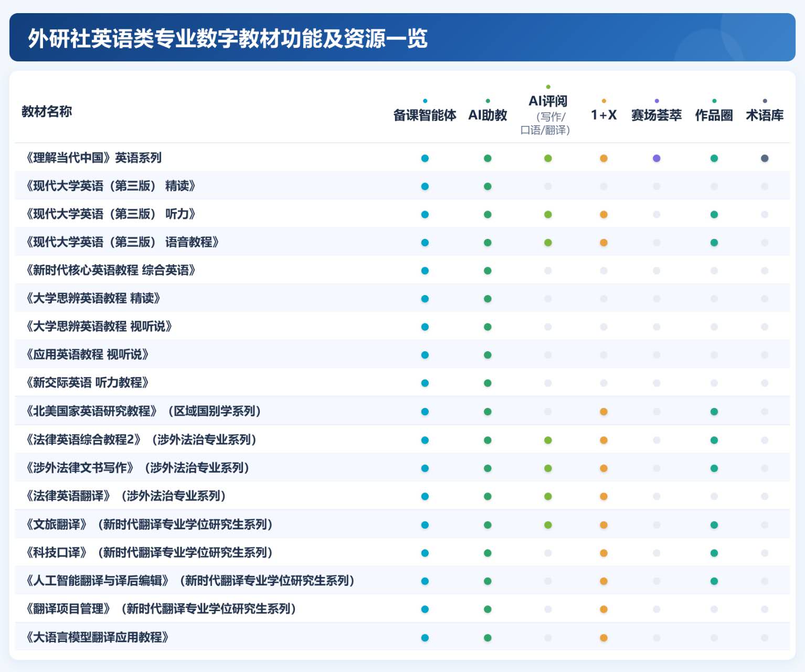Select row 《现代大学英语（第三版）听力》
The height and width of the screenshot is (672, 805).
402,214
